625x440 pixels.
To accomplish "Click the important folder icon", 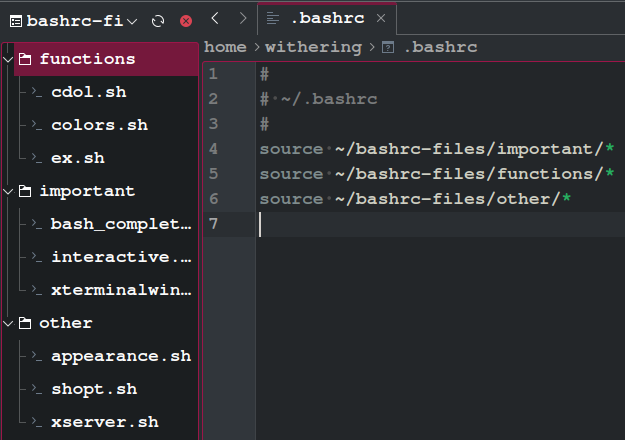I will point(25,191).
